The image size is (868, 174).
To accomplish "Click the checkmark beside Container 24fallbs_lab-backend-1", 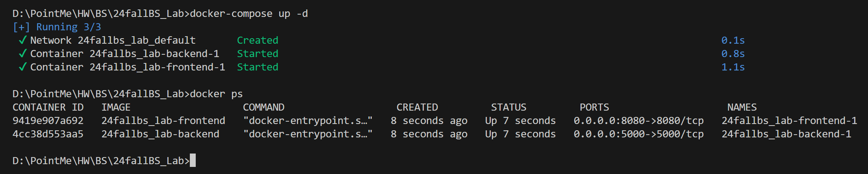I will (23, 54).
